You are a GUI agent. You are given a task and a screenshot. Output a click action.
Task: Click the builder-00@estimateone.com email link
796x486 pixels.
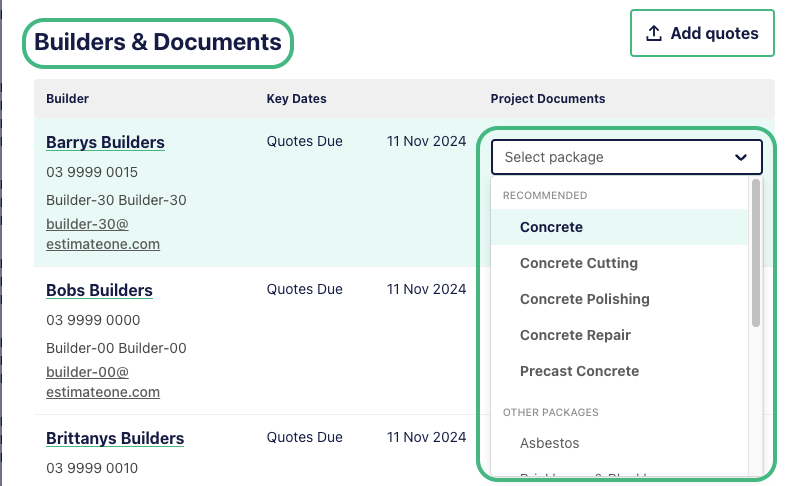(x=102, y=382)
